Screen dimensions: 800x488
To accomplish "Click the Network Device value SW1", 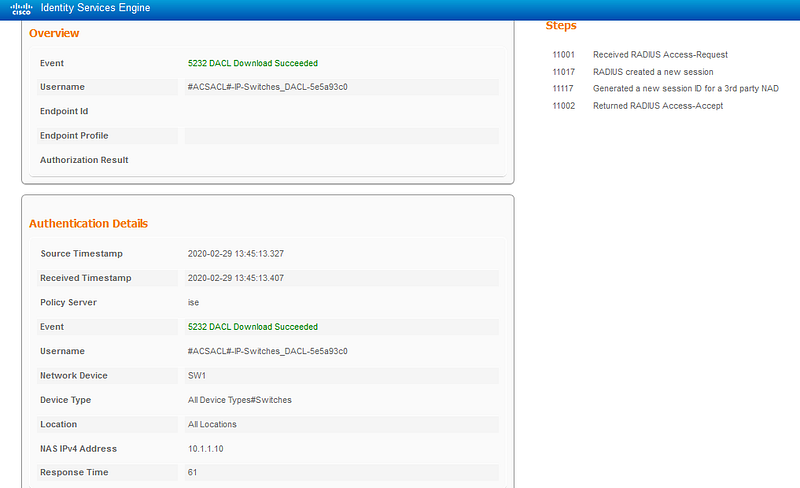I will pos(197,376).
